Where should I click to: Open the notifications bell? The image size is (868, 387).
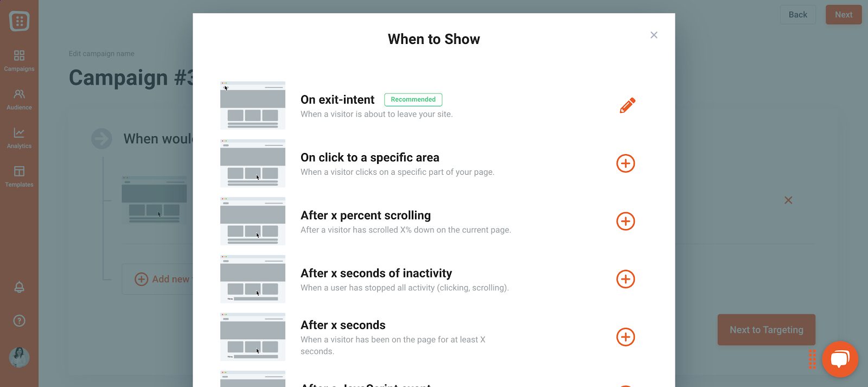pos(19,287)
